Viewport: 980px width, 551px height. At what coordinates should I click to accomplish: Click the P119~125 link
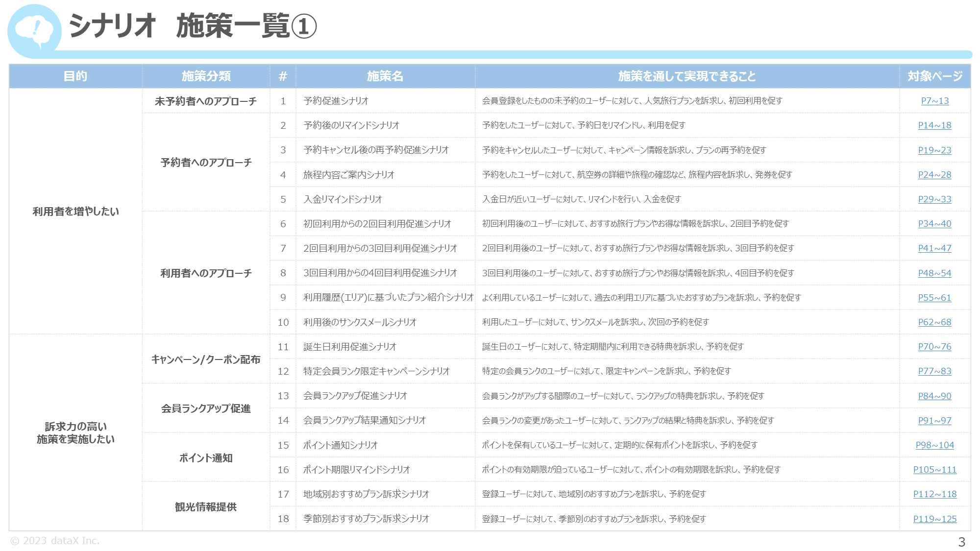pos(935,519)
